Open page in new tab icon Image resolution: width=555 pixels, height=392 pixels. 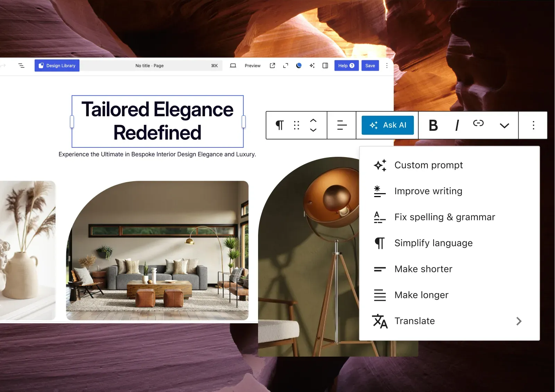pyautogui.click(x=272, y=66)
